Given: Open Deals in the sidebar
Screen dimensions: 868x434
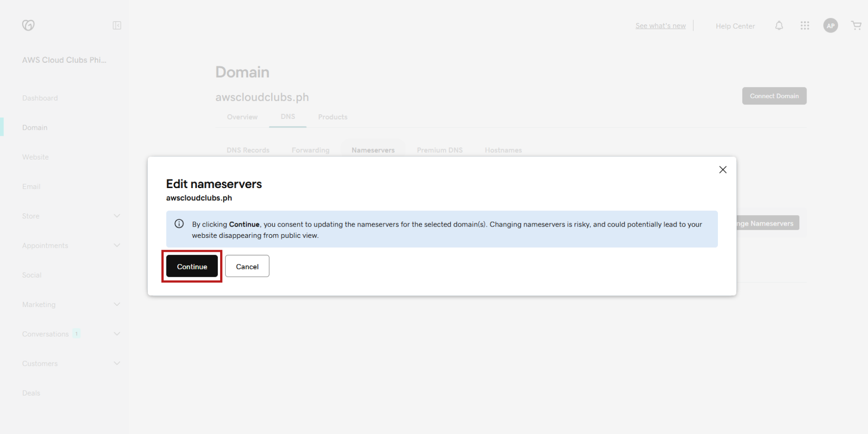Looking at the screenshot, I should 31,393.
